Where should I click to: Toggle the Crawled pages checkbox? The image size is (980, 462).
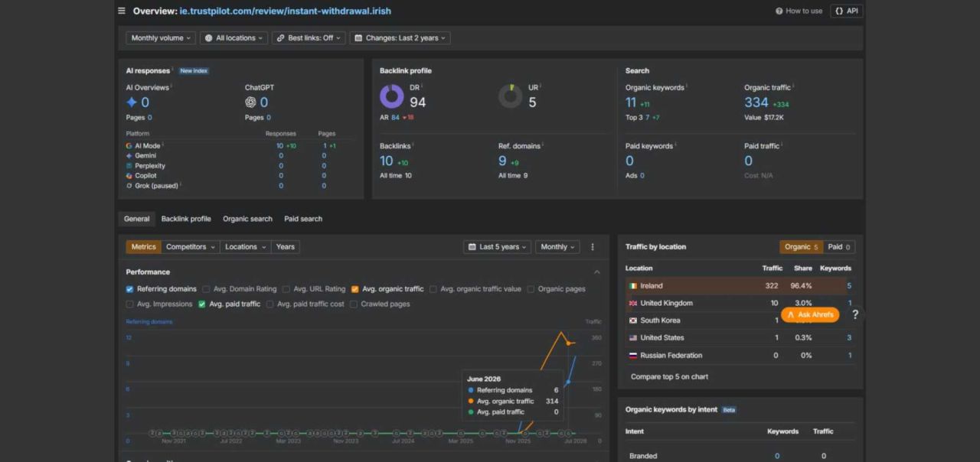354,304
